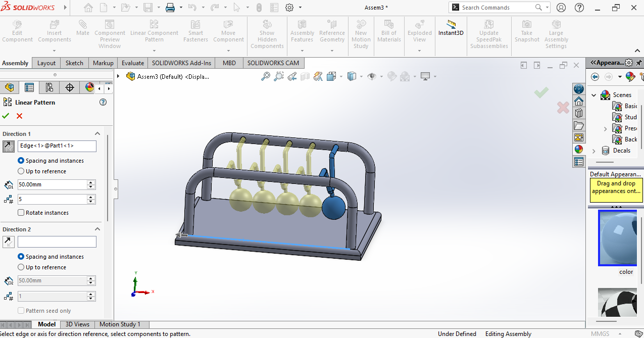Cancel Linear Pattern with red X
Screen dimensions: 644x338
pos(19,116)
